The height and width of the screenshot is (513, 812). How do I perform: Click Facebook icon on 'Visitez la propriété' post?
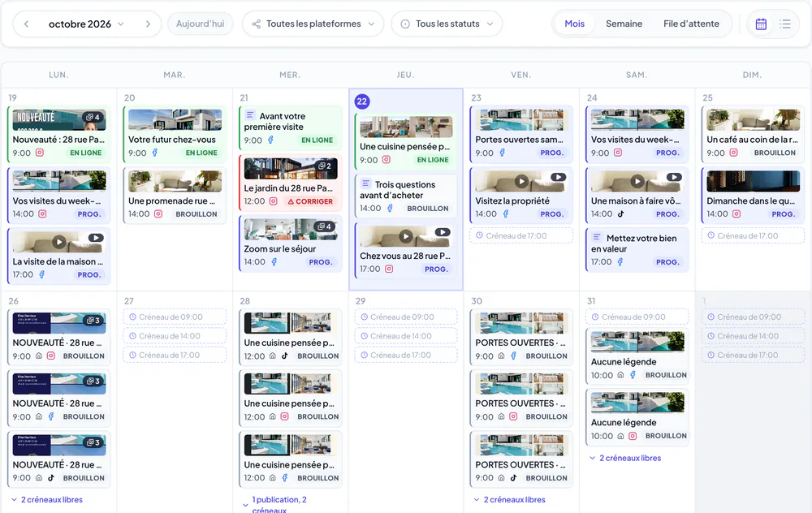pos(505,213)
